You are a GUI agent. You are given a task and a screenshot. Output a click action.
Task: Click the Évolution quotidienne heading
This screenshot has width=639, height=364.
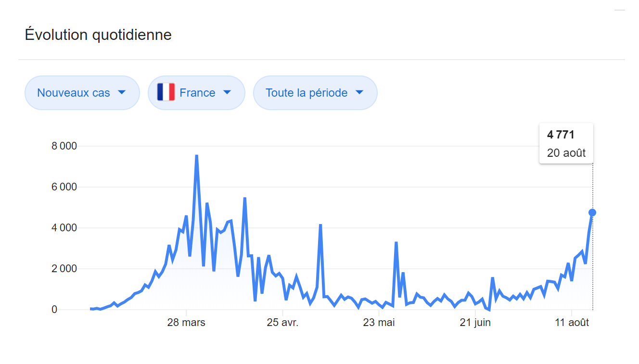pos(98,35)
